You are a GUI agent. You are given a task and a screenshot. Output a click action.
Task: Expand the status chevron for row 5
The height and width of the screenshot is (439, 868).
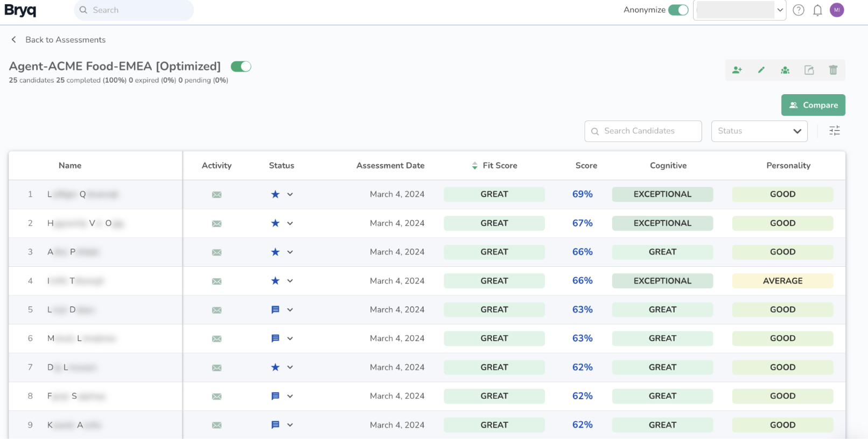290,310
